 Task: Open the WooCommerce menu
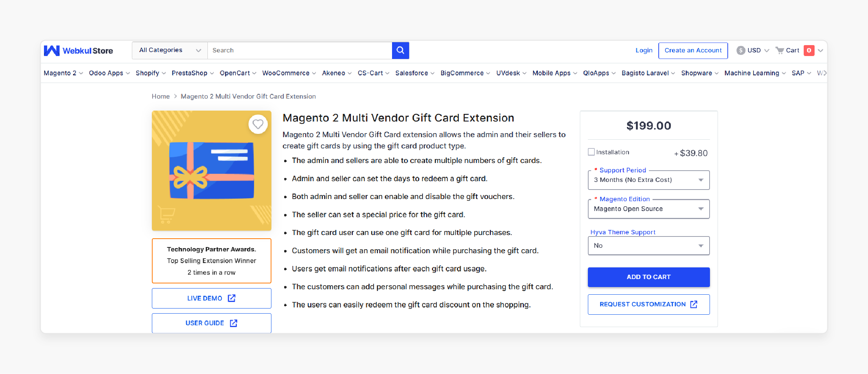click(289, 73)
